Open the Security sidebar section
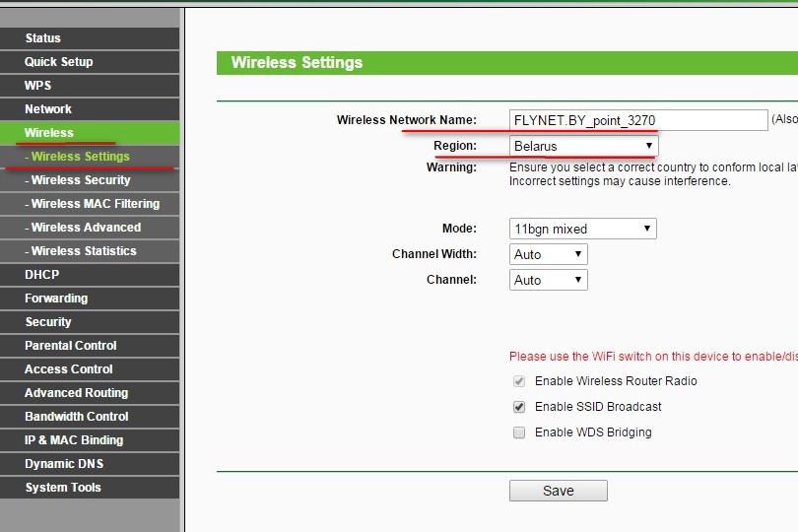Image resolution: width=798 pixels, height=532 pixels. pyautogui.click(x=89, y=322)
